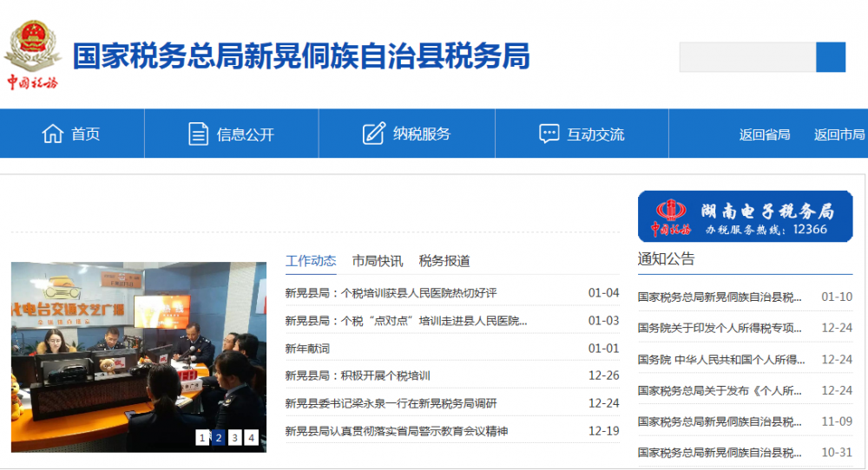Viewport: 868px width, 470px height.
Task: Select slideshow page 2 indicator
Action: pyautogui.click(x=219, y=438)
